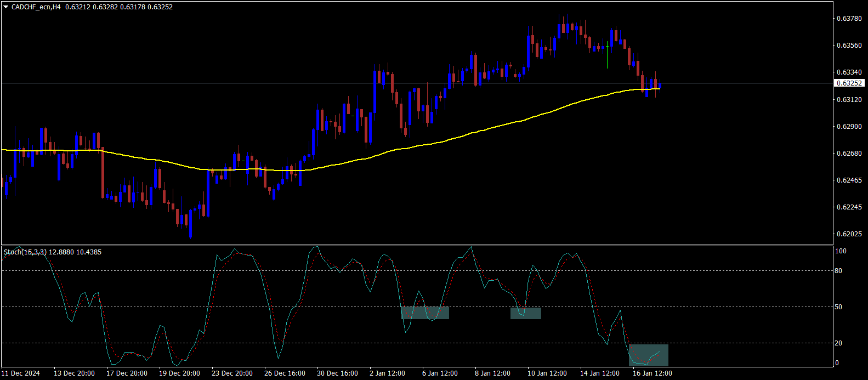Click the 6 Jan 12:00 time label
Image resolution: width=868 pixels, height=380 pixels.
pos(440,373)
